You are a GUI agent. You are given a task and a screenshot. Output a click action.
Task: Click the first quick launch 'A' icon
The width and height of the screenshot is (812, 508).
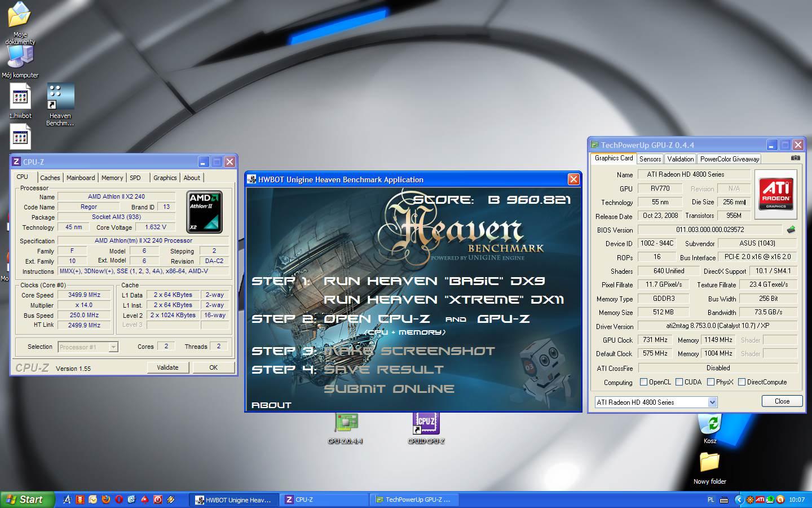click(67, 500)
